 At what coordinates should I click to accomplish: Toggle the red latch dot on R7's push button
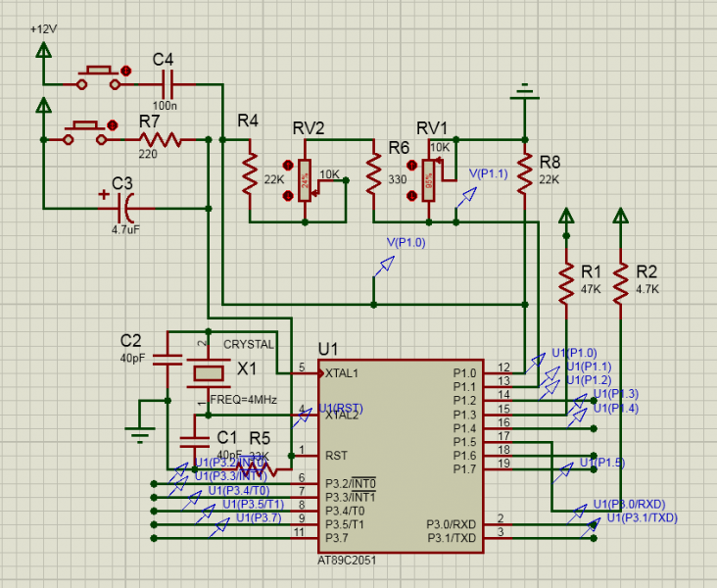pyautogui.click(x=112, y=125)
